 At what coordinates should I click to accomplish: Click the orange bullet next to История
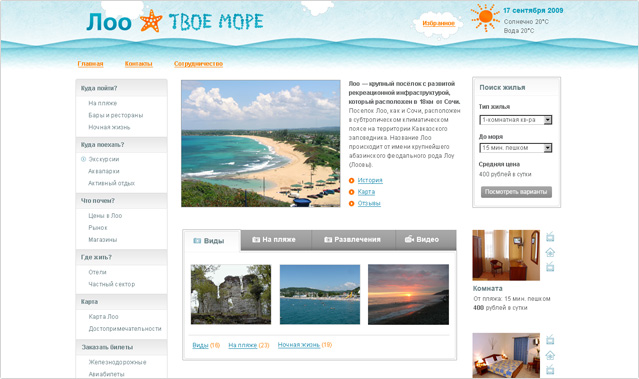pyautogui.click(x=351, y=181)
